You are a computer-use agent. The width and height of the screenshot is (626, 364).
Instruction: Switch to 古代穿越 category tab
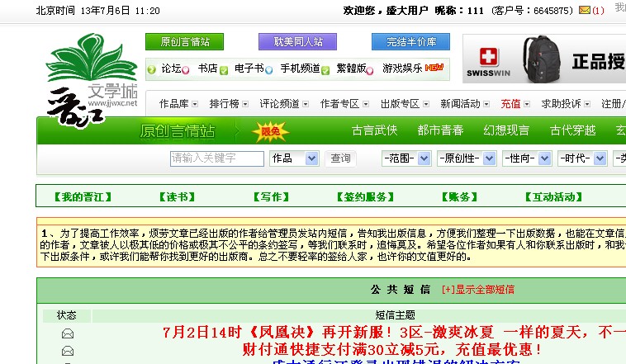pyautogui.click(x=572, y=130)
